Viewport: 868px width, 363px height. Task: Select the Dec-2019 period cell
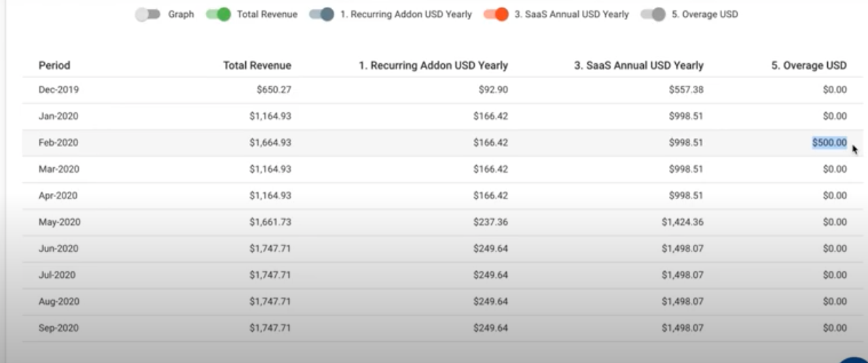click(x=58, y=90)
